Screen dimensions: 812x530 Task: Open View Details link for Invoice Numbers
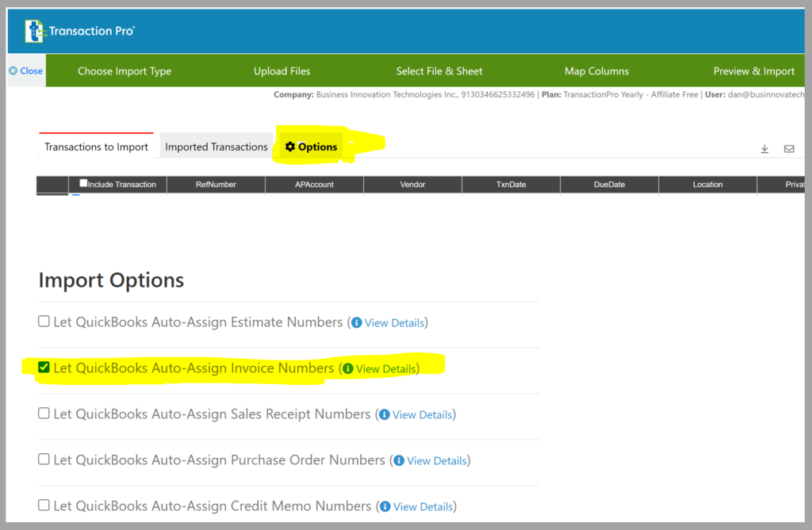(386, 368)
